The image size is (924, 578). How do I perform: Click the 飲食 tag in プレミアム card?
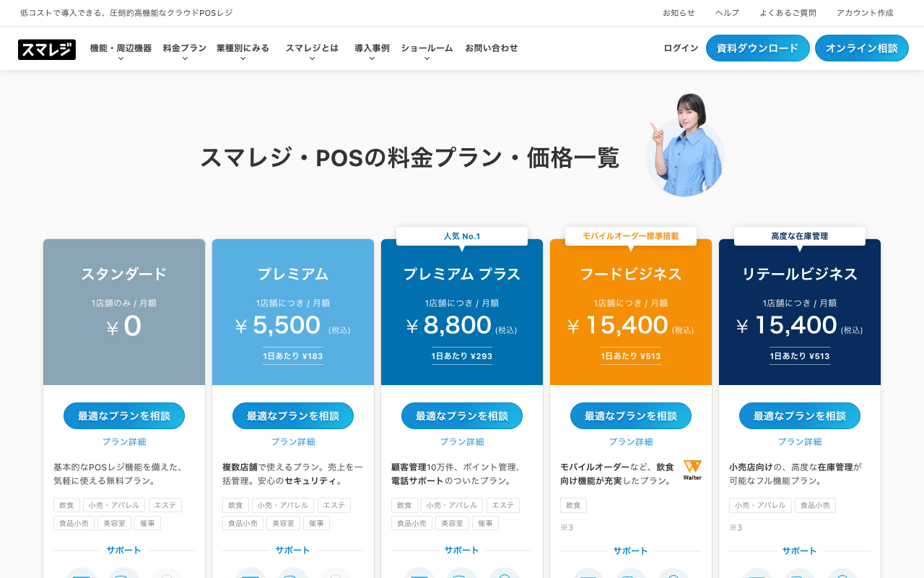235,506
